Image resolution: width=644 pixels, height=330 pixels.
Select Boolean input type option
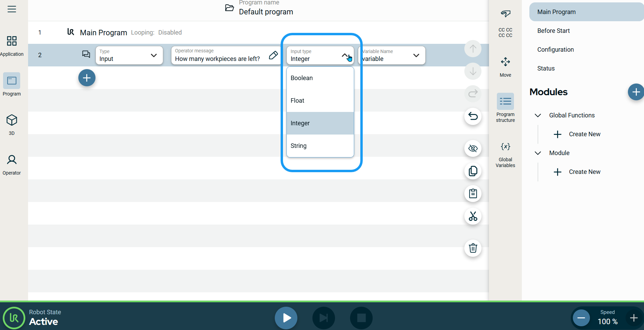point(320,78)
